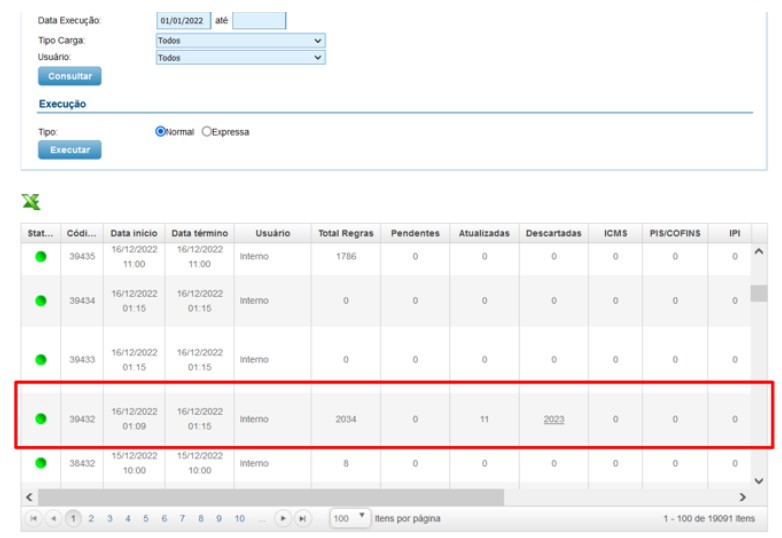Sort by Pendentes column header
782x538 pixels.
[415, 233]
